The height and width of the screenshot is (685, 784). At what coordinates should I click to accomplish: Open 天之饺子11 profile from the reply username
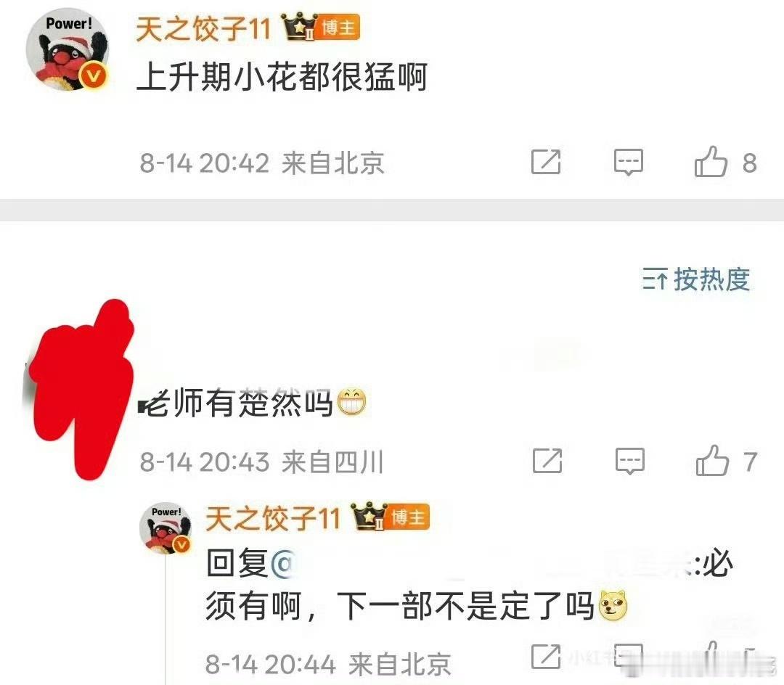(x=273, y=518)
